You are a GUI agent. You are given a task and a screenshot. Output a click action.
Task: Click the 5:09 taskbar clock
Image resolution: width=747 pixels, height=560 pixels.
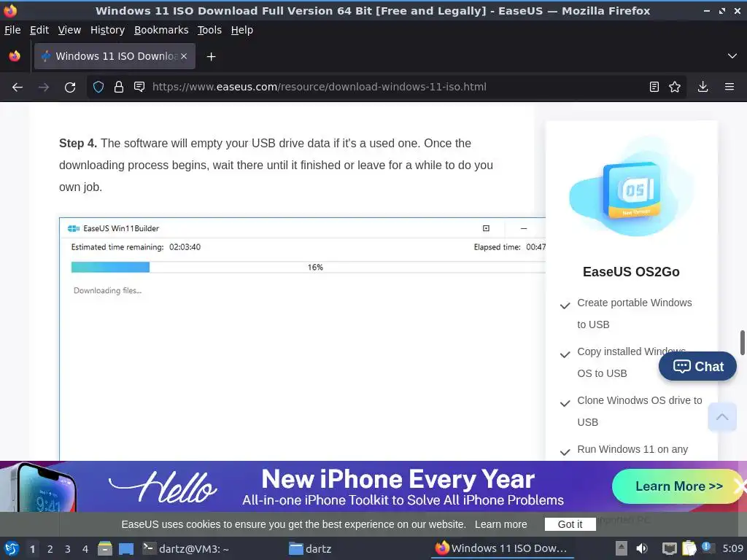pos(732,548)
